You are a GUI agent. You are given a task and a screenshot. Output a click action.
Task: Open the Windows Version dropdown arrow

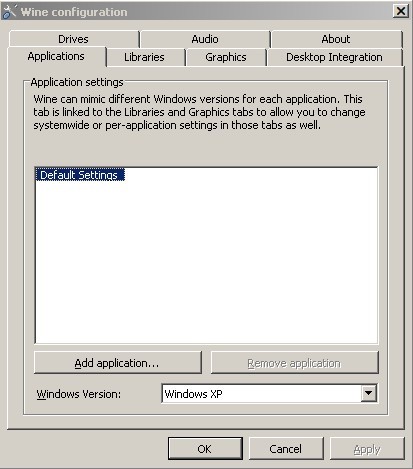point(369,393)
